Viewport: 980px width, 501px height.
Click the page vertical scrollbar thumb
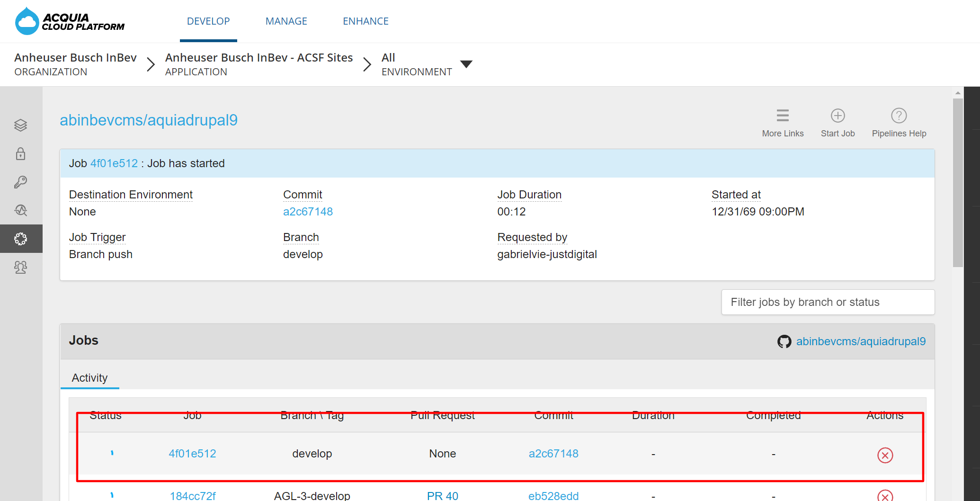coord(958,183)
